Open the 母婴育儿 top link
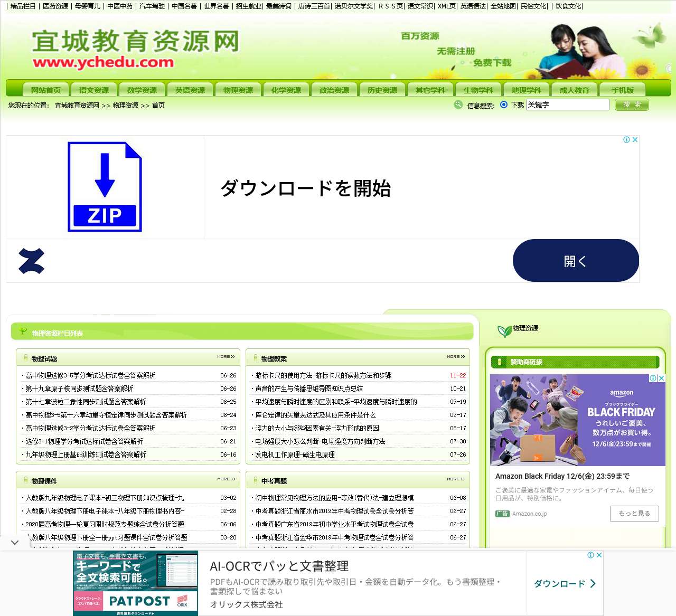 pos(88,6)
